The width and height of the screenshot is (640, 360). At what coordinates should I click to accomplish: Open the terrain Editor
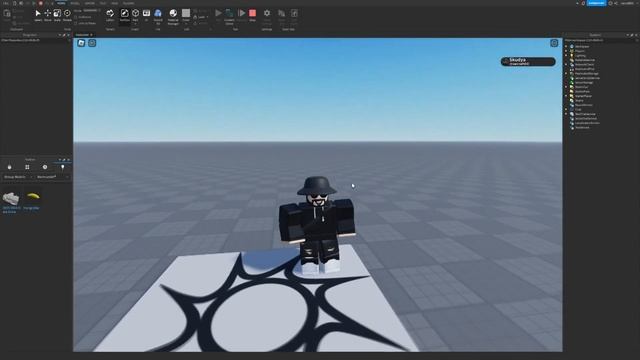coord(110,15)
